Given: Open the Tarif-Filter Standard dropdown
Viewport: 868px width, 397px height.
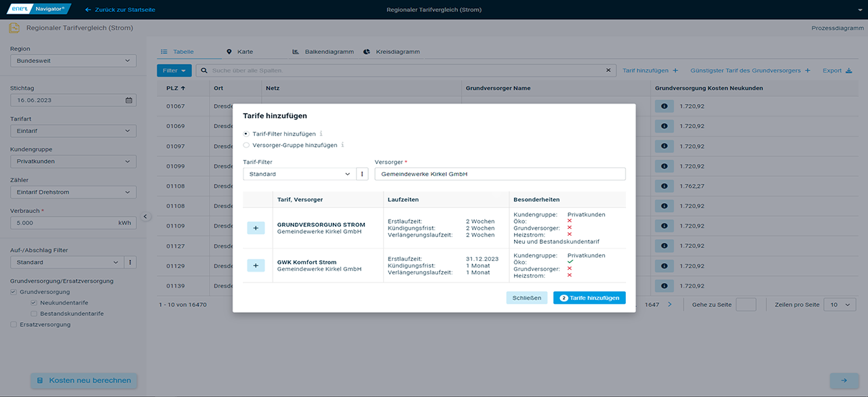Looking at the screenshot, I should click(299, 174).
